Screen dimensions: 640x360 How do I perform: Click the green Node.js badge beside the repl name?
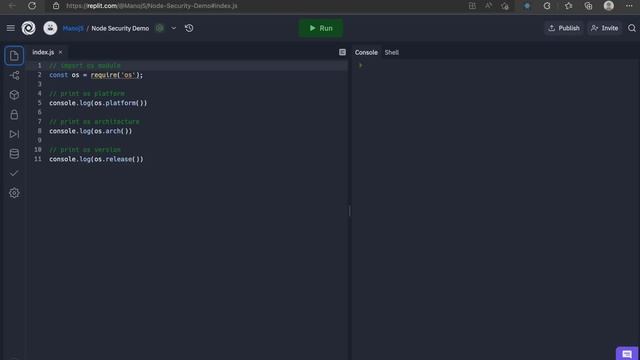pyautogui.click(x=160, y=28)
